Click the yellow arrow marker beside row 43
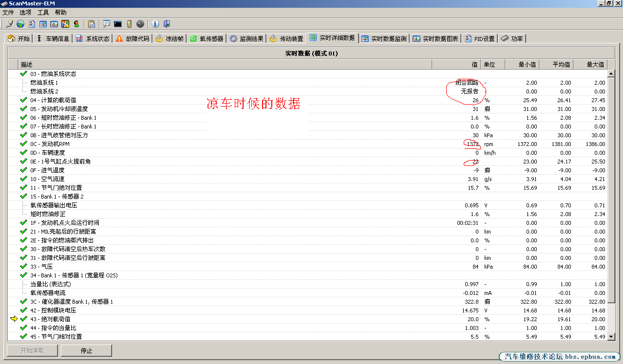This screenshot has width=623, height=364. pyautogui.click(x=14, y=319)
